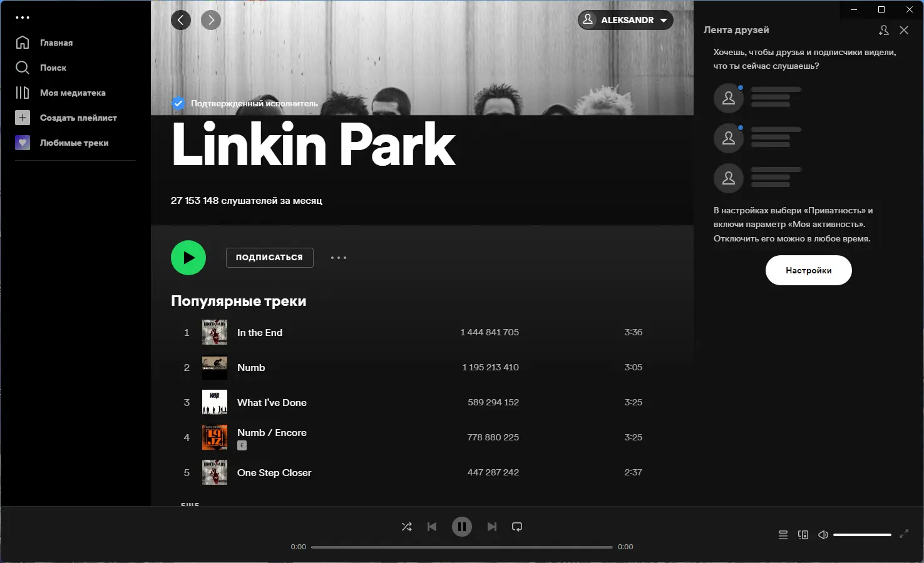Open the ALEKSANDR user profile dropdown
Viewport: 924px width, 563px height.
(x=625, y=20)
